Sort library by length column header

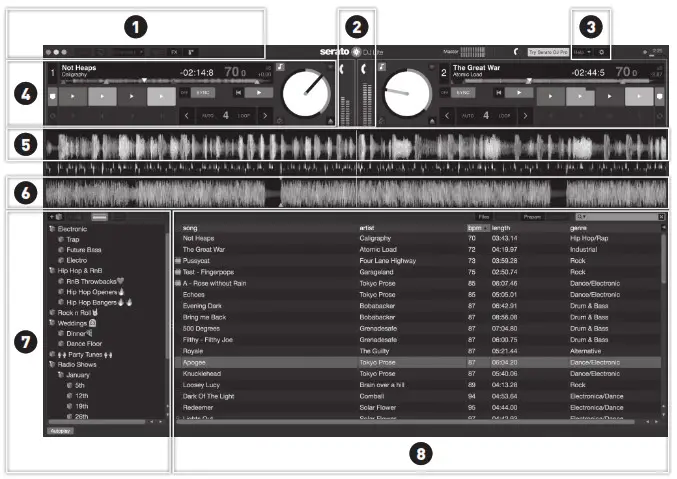coord(501,228)
